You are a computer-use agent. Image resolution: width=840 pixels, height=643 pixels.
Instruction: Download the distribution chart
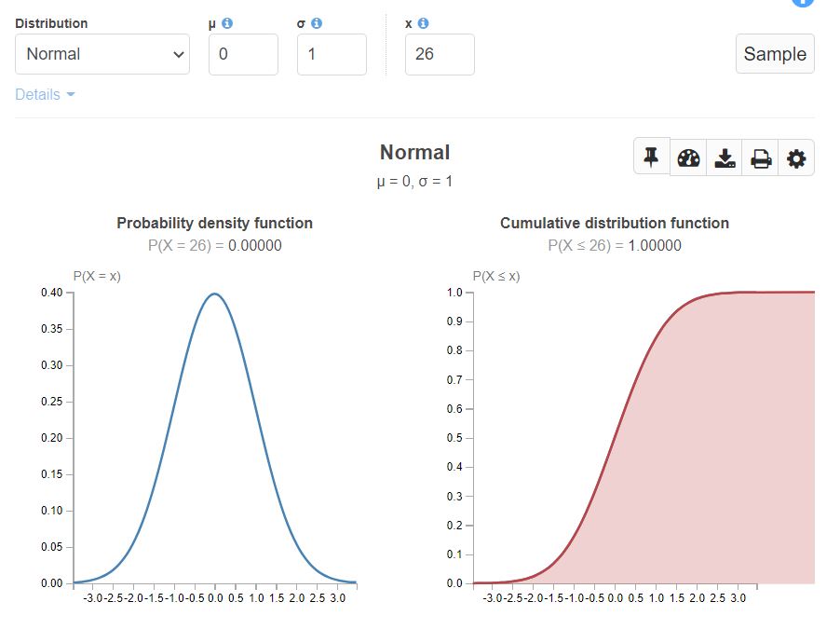pos(724,157)
